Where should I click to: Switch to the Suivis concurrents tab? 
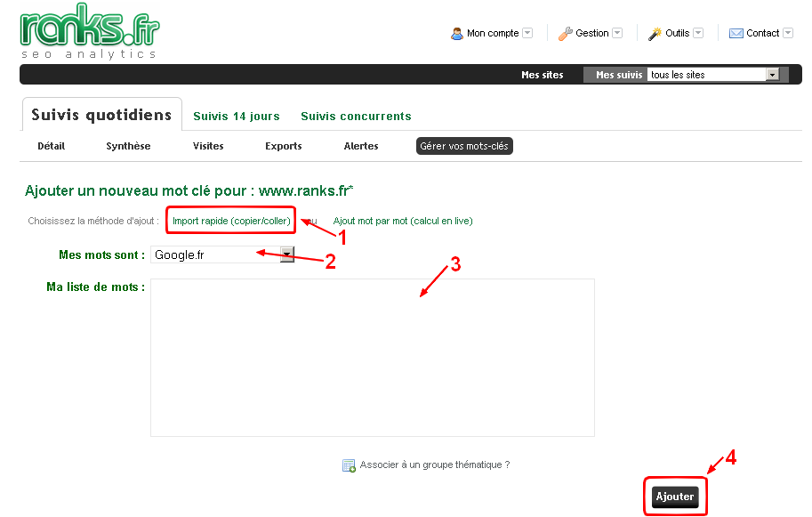click(357, 116)
